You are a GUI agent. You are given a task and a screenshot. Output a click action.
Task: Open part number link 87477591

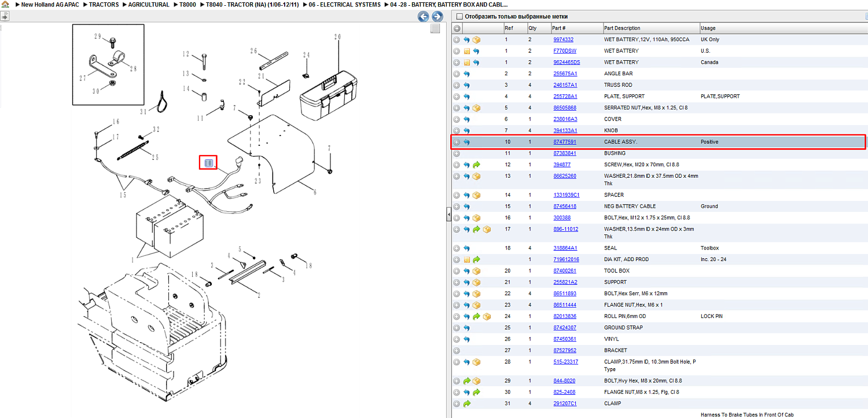[x=565, y=142]
